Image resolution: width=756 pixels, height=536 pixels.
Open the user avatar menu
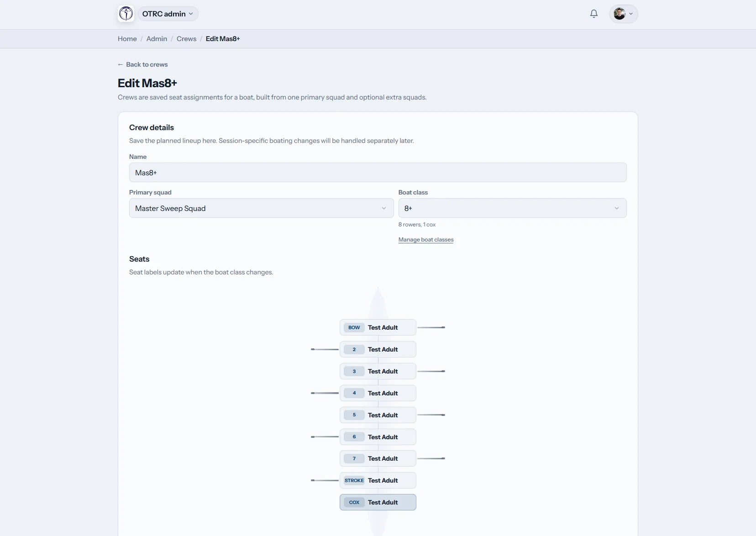click(624, 14)
